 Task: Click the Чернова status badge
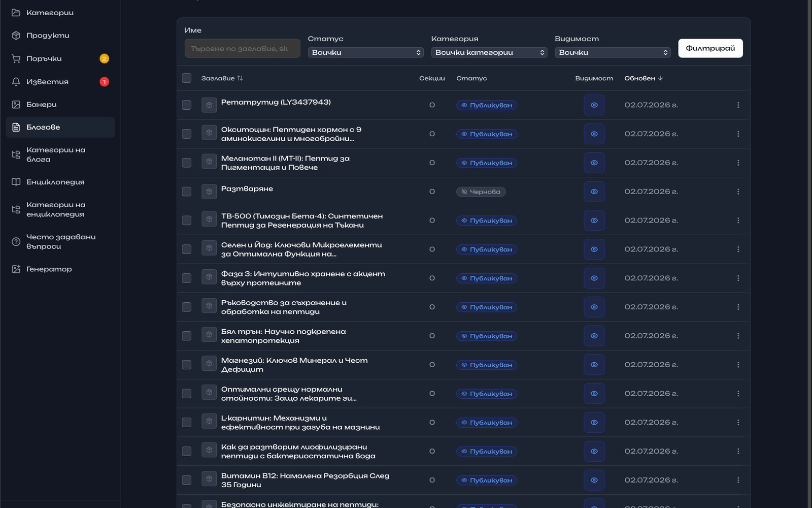pyautogui.click(x=481, y=192)
